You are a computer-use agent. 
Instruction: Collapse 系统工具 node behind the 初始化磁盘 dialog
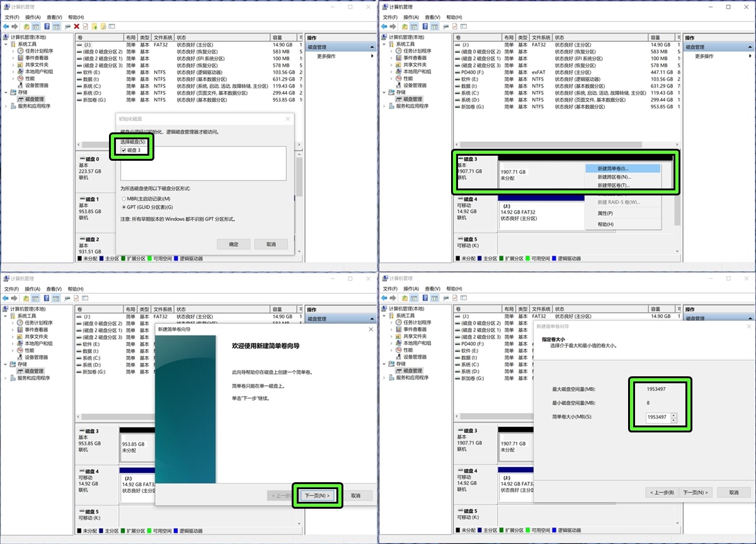point(6,44)
